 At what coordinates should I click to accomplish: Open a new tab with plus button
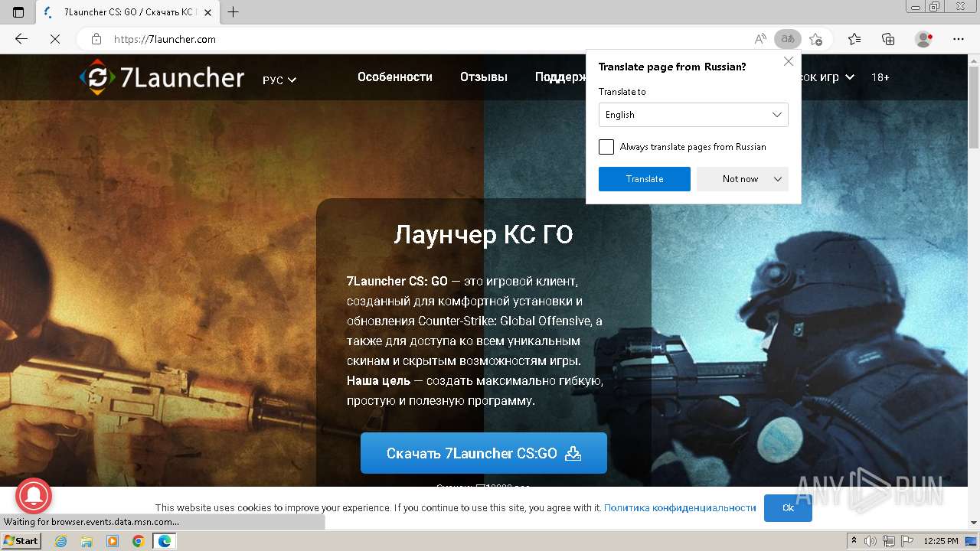point(234,12)
